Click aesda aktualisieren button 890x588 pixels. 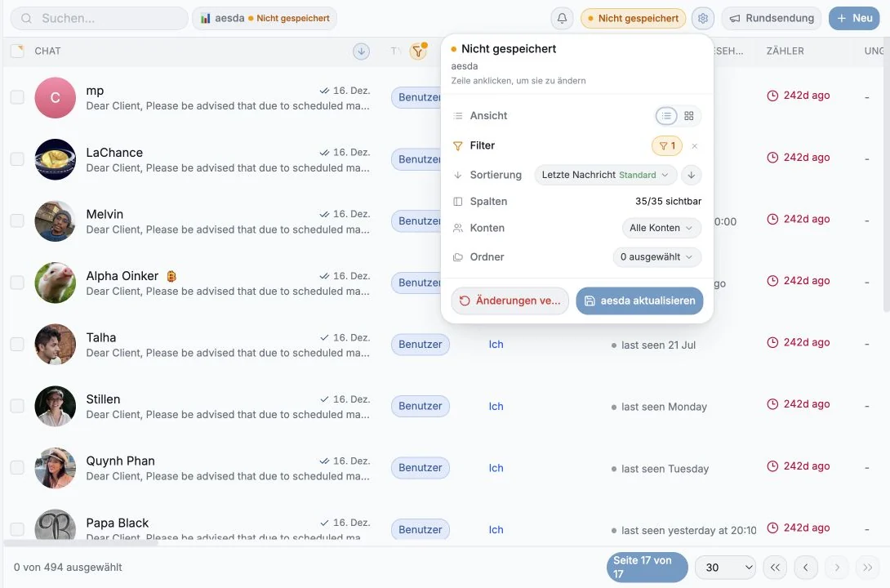(x=639, y=301)
